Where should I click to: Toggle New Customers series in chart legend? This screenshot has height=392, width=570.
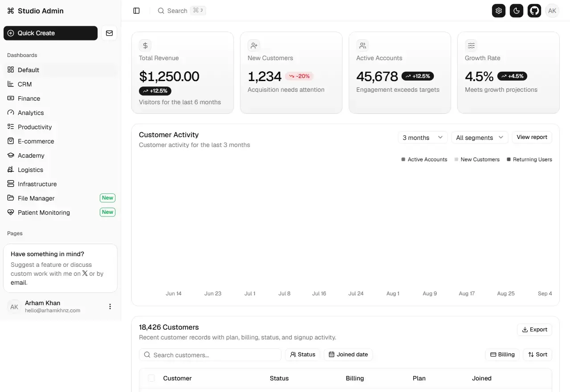477,159
